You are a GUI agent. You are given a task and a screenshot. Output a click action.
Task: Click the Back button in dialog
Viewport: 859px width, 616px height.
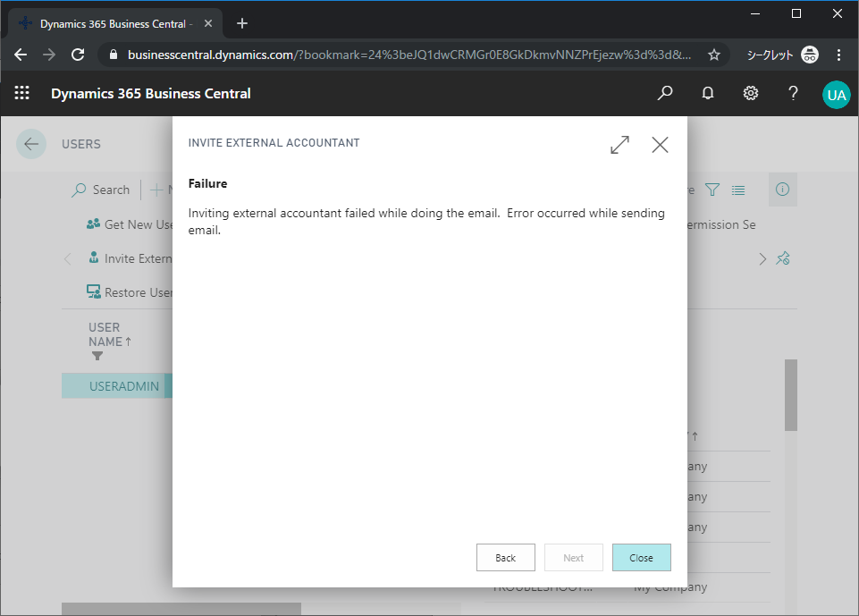click(505, 558)
